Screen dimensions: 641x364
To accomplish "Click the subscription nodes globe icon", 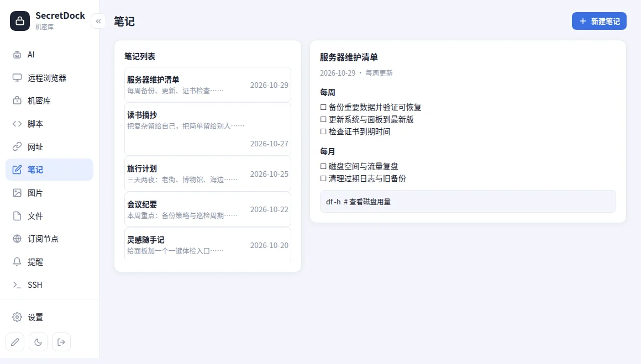I will click(17, 239).
